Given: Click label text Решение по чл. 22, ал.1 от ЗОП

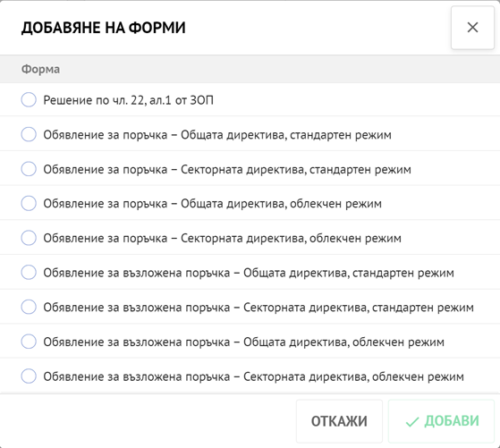Looking at the screenshot, I should pyautogui.click(x=128, y=100).
